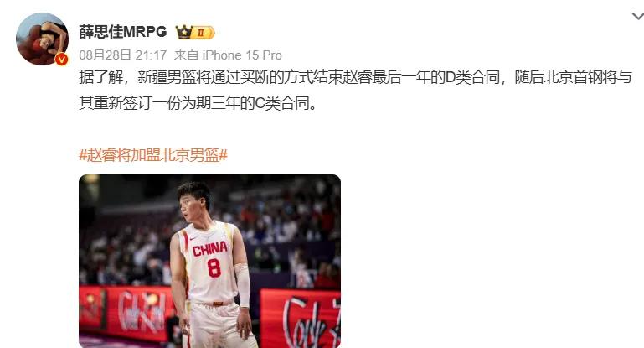This screenshot has height=348, width=644.
Task: Click the red number 8 on the jersey
Action: [214, 267]
